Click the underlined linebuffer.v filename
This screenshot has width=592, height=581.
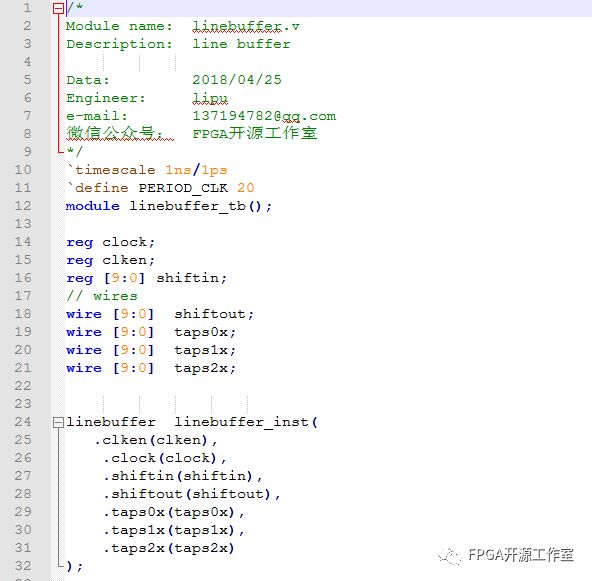point(246,26)
